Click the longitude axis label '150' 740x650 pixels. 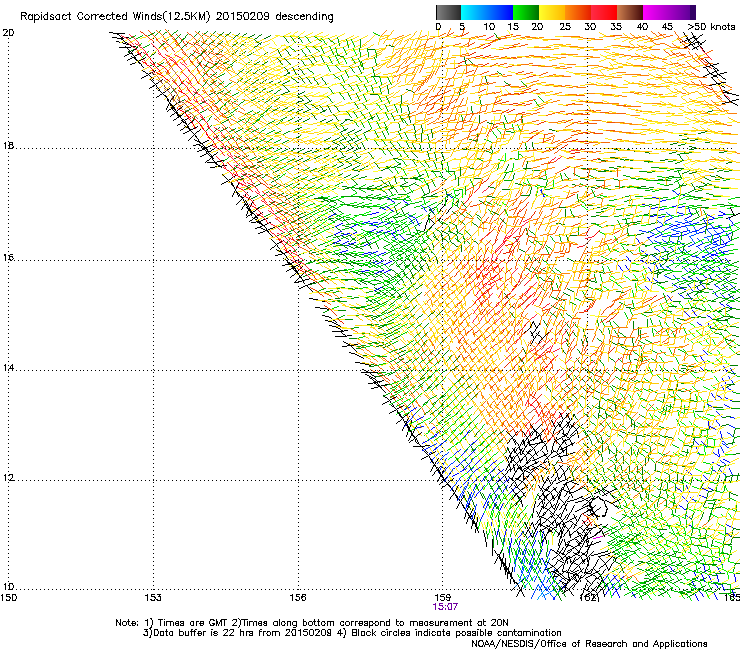(x=9, y=598)
